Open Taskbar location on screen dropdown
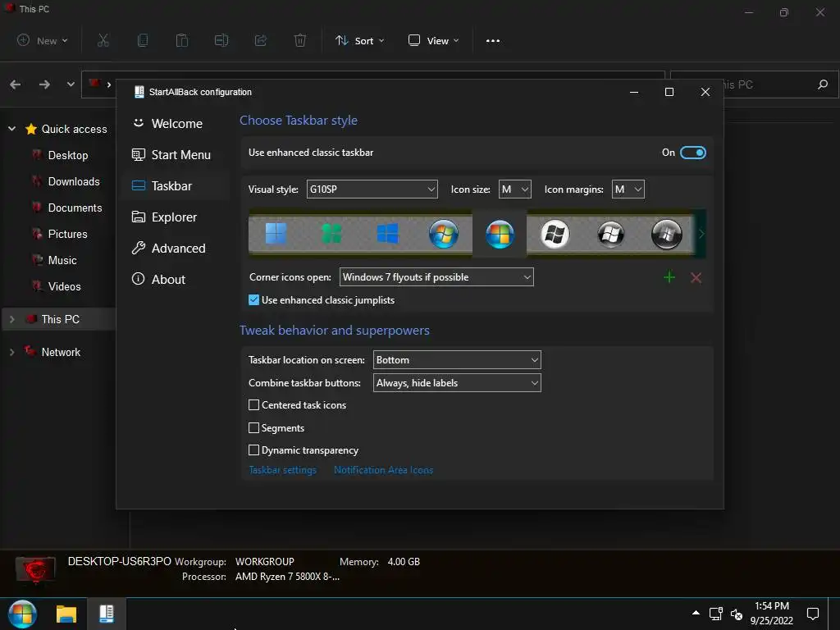 456,360
